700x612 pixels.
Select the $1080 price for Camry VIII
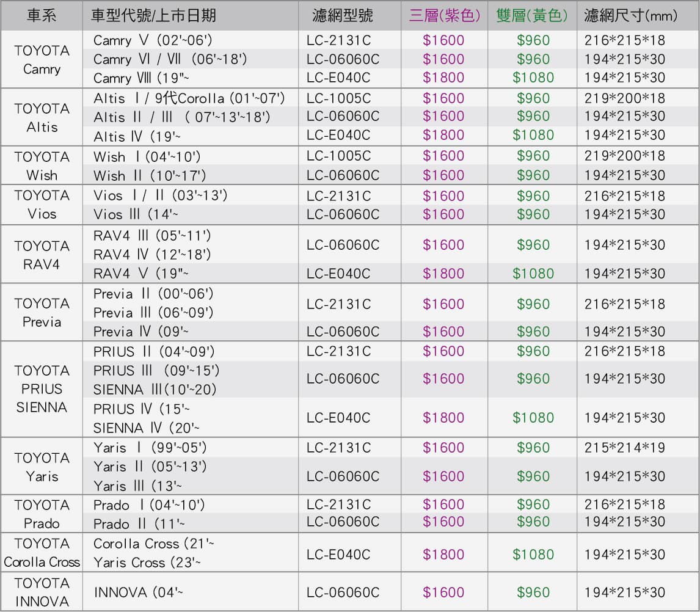(533, 78)
